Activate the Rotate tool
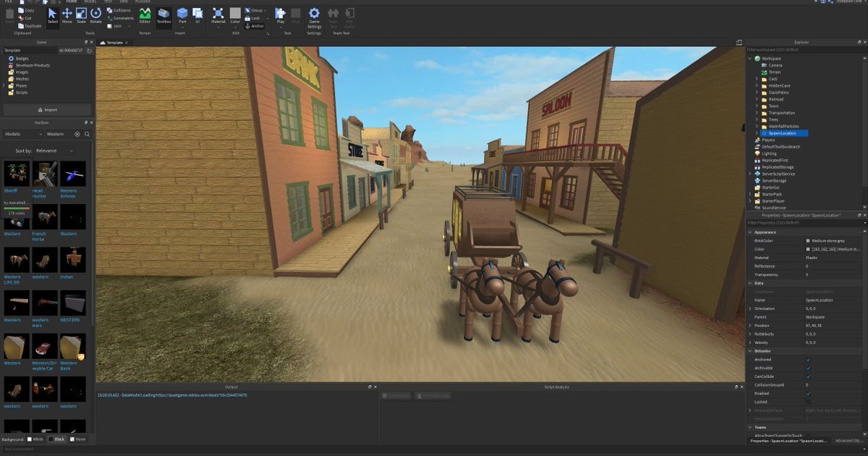 95,15
